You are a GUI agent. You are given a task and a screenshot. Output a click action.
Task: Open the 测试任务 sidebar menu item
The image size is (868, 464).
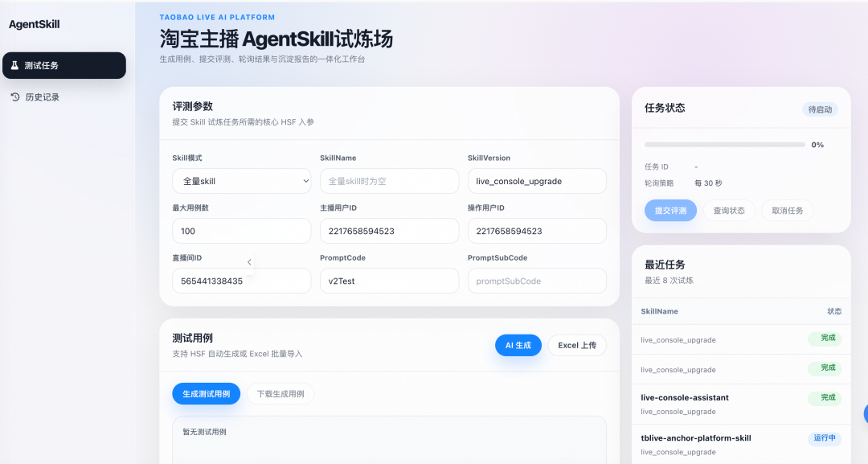(x=64, y=65)
